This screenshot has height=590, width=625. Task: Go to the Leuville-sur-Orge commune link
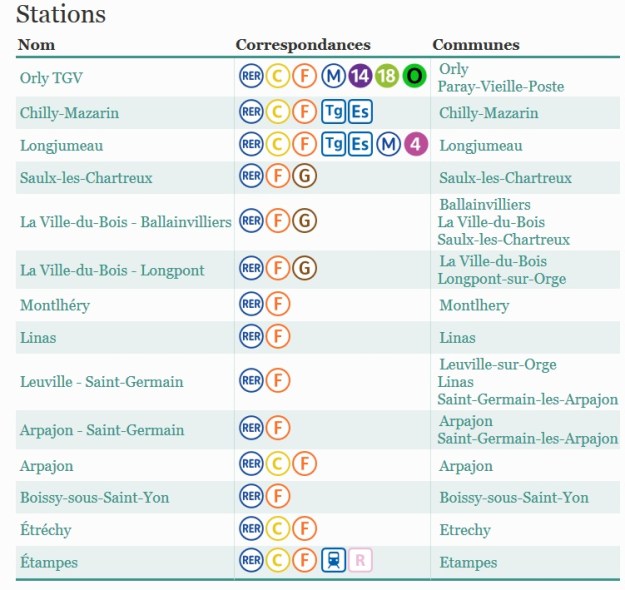[498, 365]
